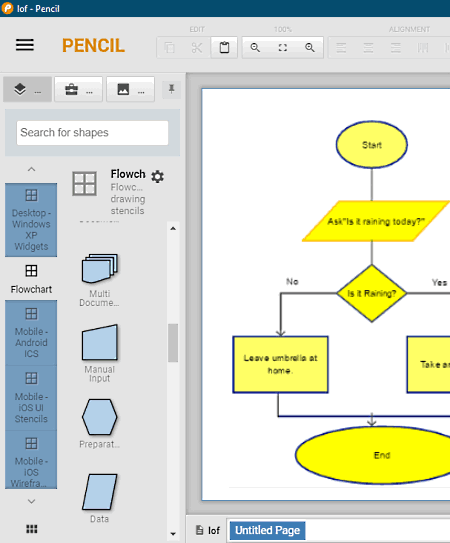The height and width of the screenshot is (543, 450).
Task: Open the hamburger main menu
Action: click(25, 45)
